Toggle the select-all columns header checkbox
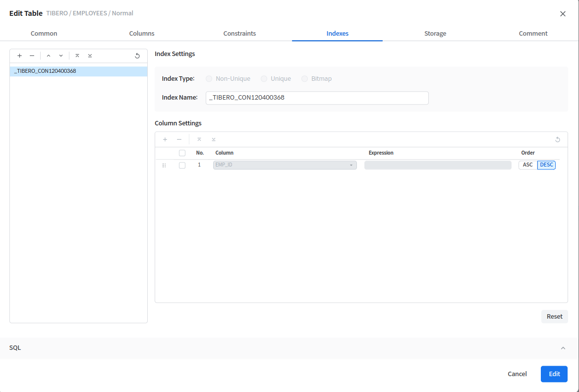579x392 pixels. coord(182,153)
